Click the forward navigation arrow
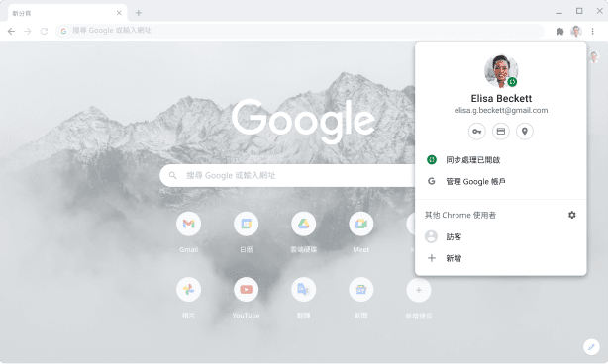 [28, 31]
